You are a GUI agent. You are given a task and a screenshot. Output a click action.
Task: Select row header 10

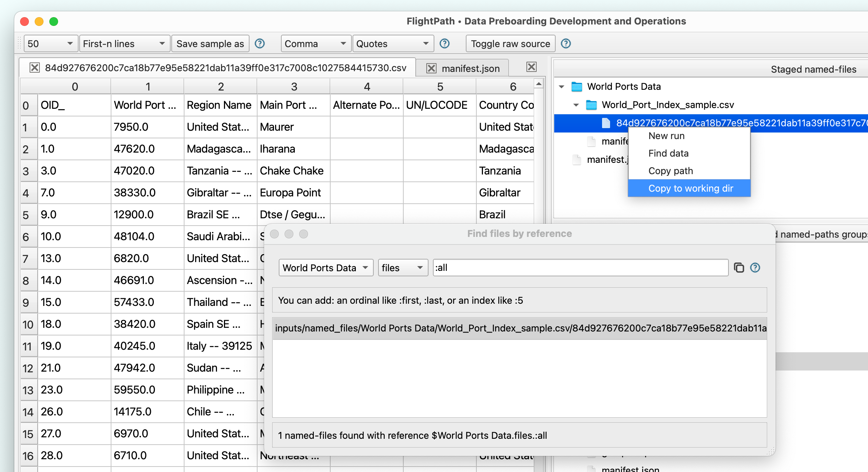[x=29, y=325]
